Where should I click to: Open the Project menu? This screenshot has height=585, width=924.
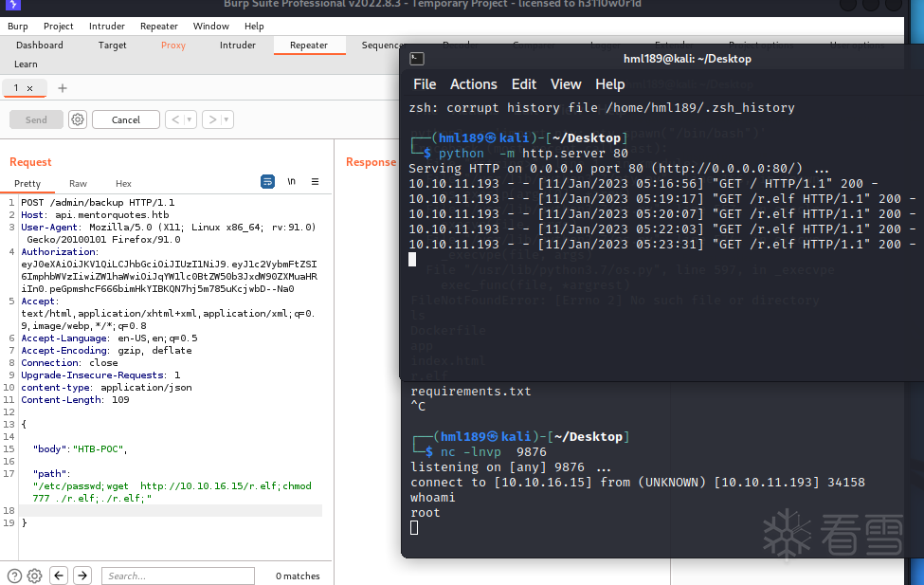click(59, 26)
